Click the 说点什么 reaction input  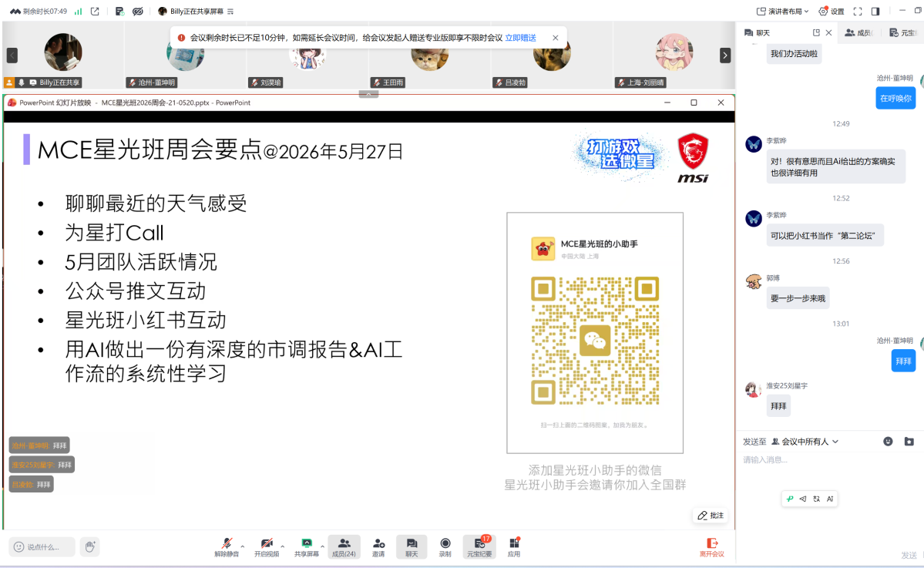click(x=42, y=546)
